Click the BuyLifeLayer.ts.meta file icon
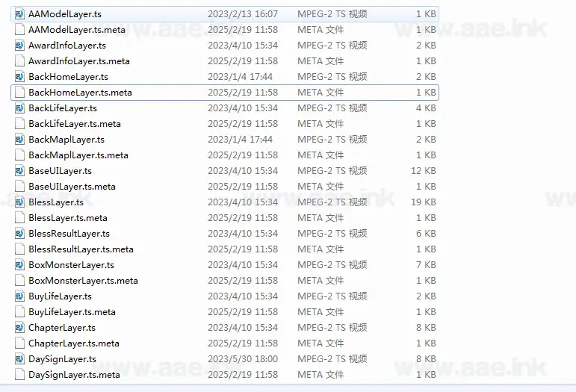 point(19,312)
